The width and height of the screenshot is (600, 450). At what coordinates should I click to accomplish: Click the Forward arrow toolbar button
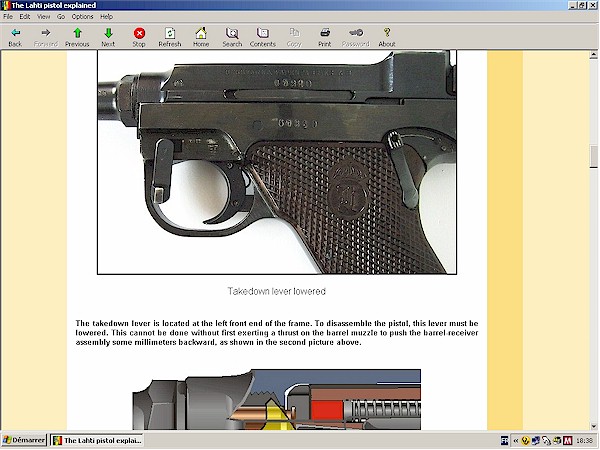[x=46, y=37]
